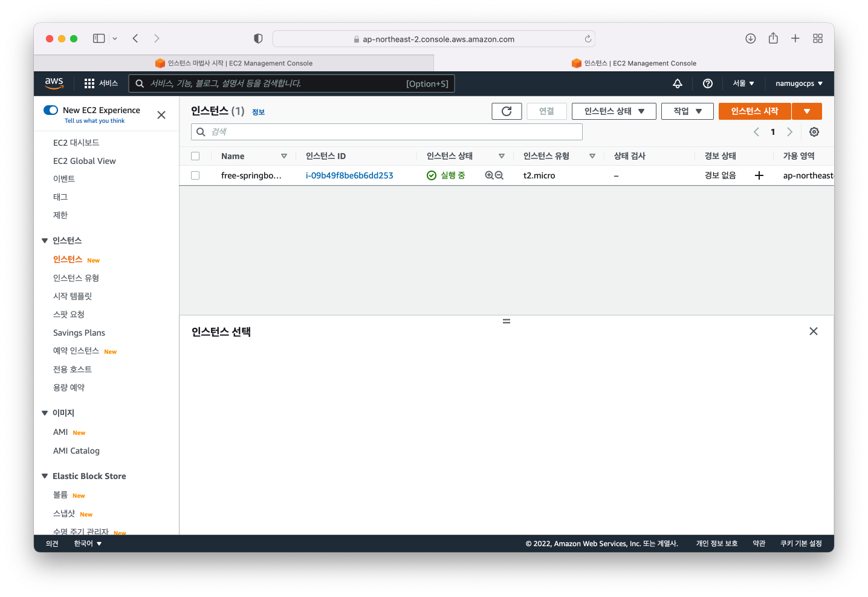Click the 의견 feedback link
This screenshot has height=597, width=868.
pyautogui.click(x=52, y=544)
